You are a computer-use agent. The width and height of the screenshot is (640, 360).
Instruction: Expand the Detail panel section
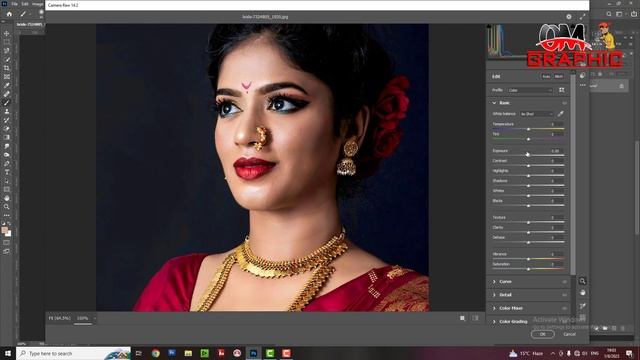coord(494,295)
